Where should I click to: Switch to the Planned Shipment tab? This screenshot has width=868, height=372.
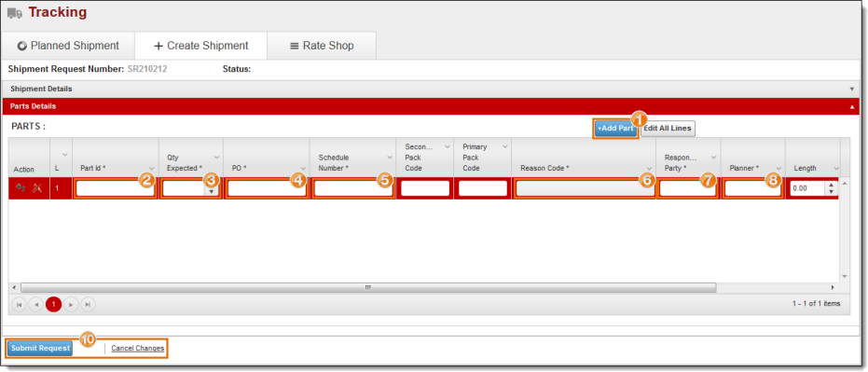(68, 46)
